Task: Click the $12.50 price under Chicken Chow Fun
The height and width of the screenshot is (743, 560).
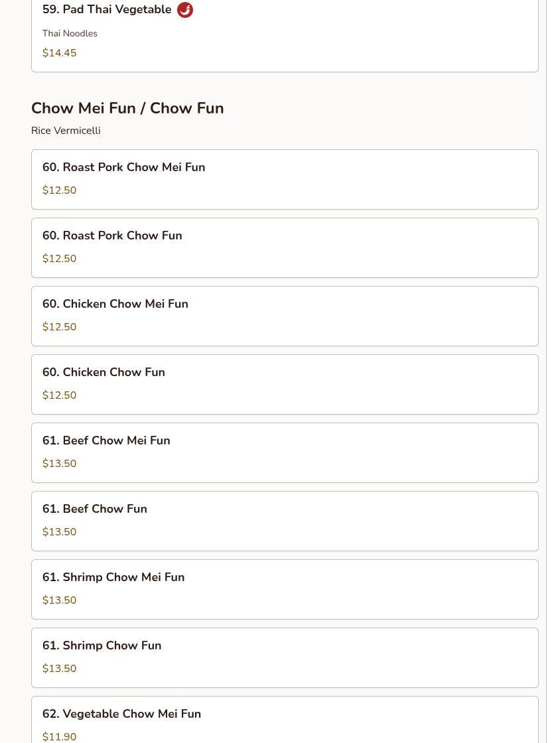Action: pyautogui.click(x=59, y=395)
